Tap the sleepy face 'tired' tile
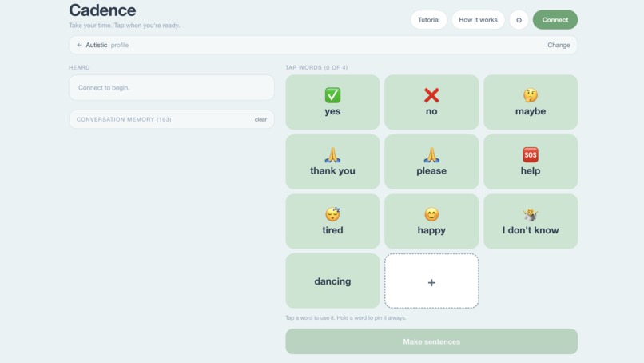The image size is (644, 363). pos(332,221)
